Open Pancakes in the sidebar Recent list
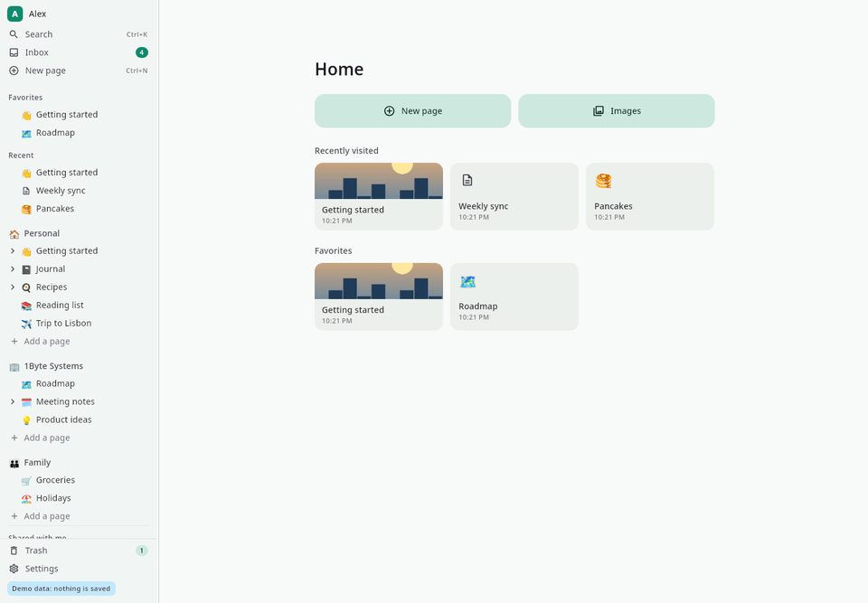The height and width of the screenshot is (603, 868). click(x=80, y=209)
